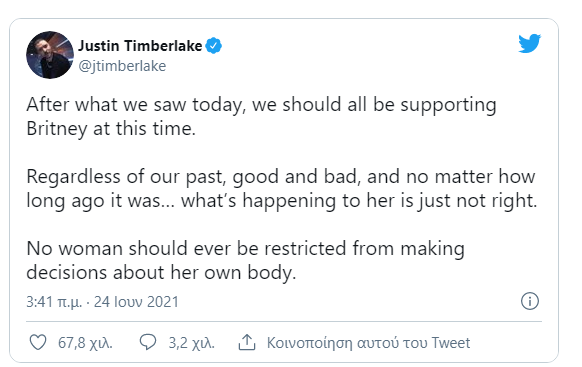Click Κοινοποίηση αυτού του Tweet link

368,343
